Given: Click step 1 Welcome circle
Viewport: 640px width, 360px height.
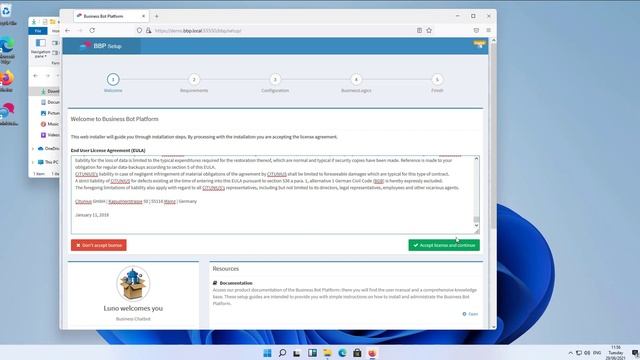Looking at the screenshot, I should (113, 79).
